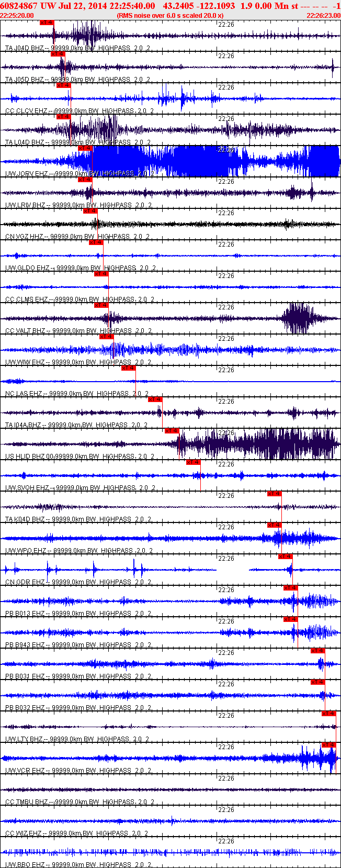Select the pick flag on TA L04D trace
This screenshot has height=868, width=341.
click(63, 117)
